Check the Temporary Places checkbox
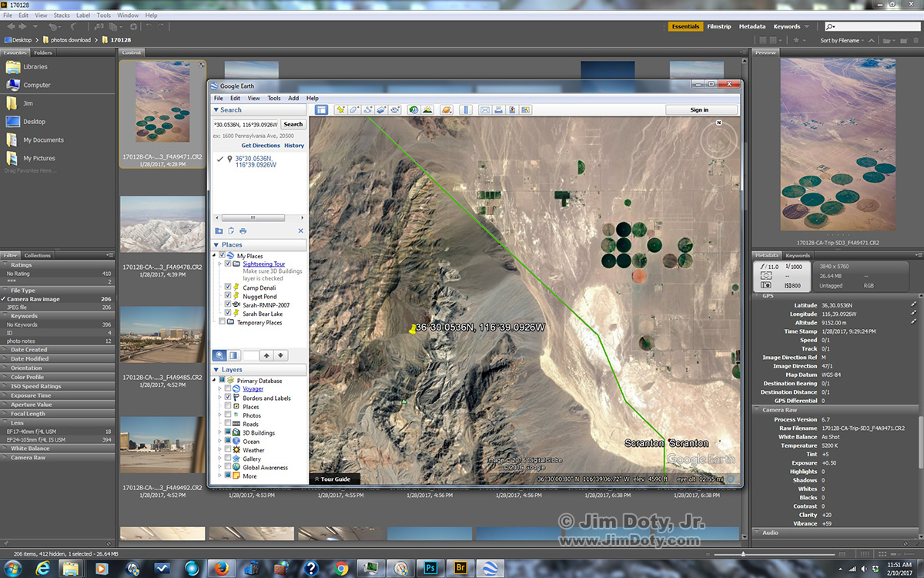The height and width of the screenshot is (578, 924). pos(223,322)
